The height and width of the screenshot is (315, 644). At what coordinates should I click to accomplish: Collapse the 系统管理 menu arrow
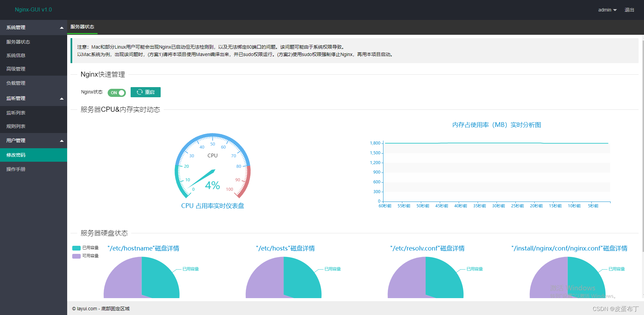click(61, 28)
